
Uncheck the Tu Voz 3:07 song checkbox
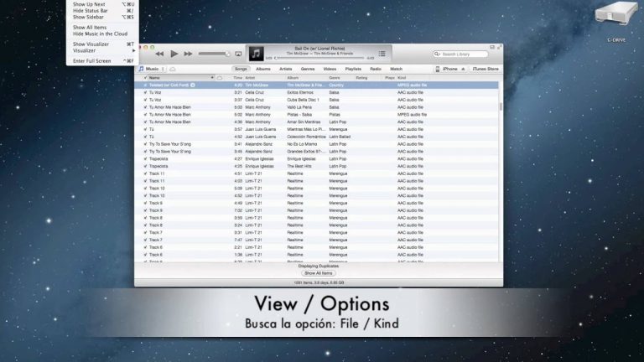click(145, 100)
